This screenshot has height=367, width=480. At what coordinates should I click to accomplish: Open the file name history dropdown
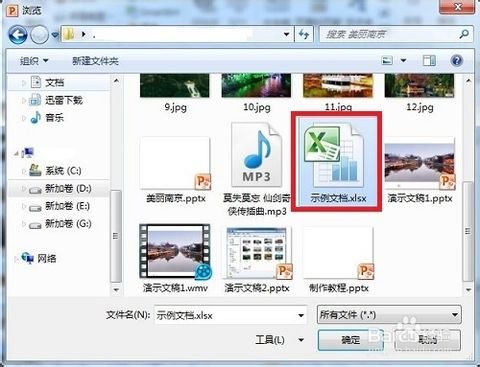point(301,315)
